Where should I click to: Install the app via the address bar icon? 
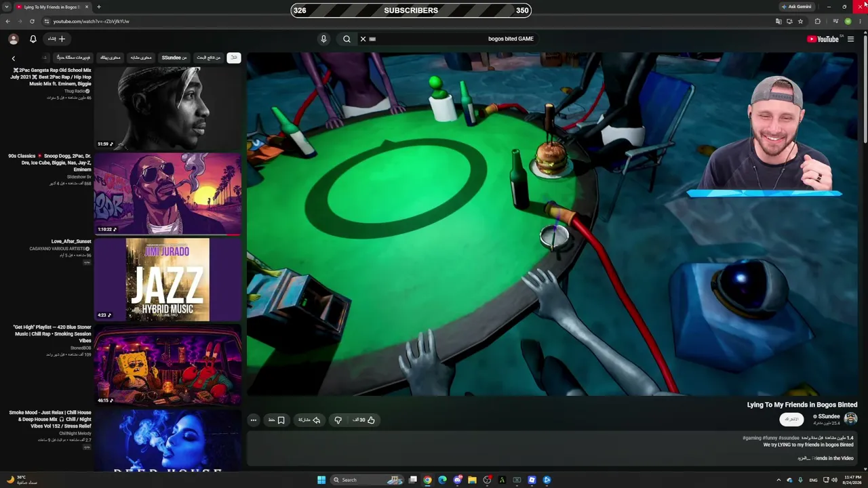point(789,21)
